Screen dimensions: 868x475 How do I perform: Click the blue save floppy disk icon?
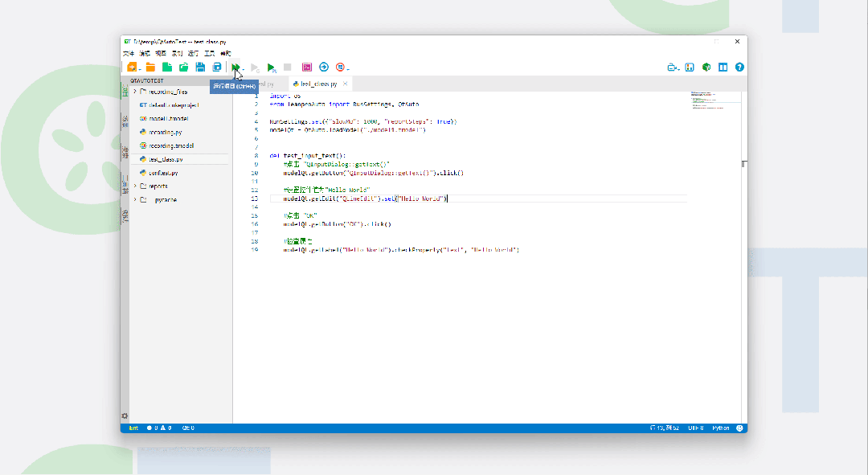[200, 67]
